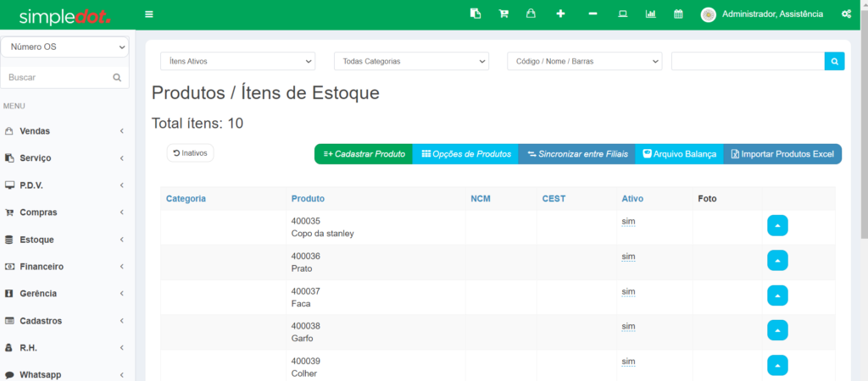Expand actions for Copo da stanley row
868x381 pixels.
coord(777,226)
